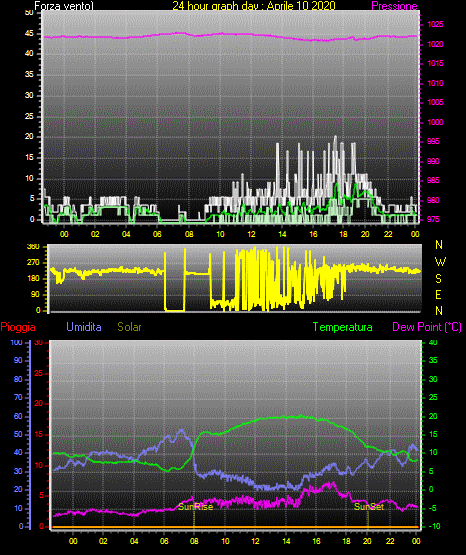Viewport: 466px width, 555px height.
Task: Click the E compass letter beside direction chart
Action: 438,294
